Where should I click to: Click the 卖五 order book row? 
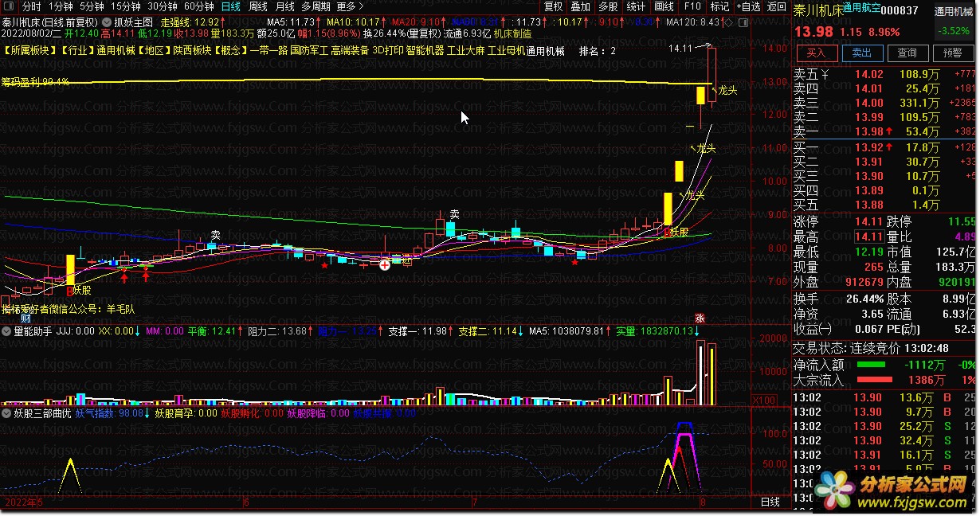[x=884, y=74]
